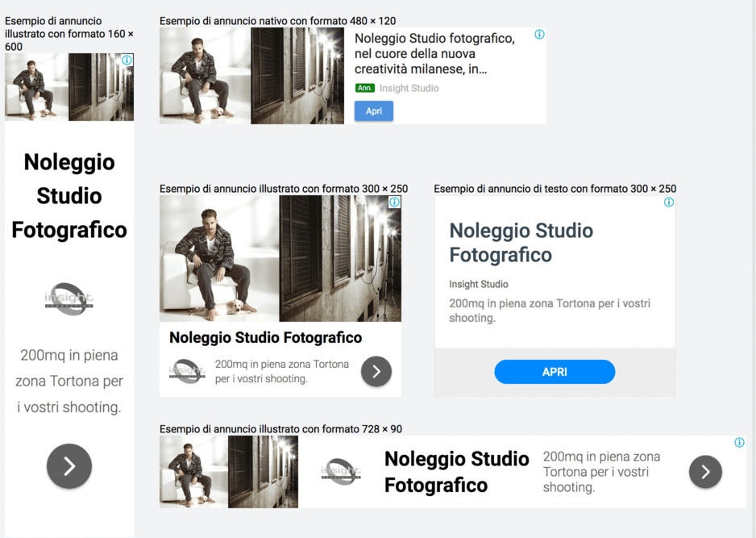Screen dimensions: 756x538
Task: Click the blue APRI button in the text ad
Action: point(555,372)
